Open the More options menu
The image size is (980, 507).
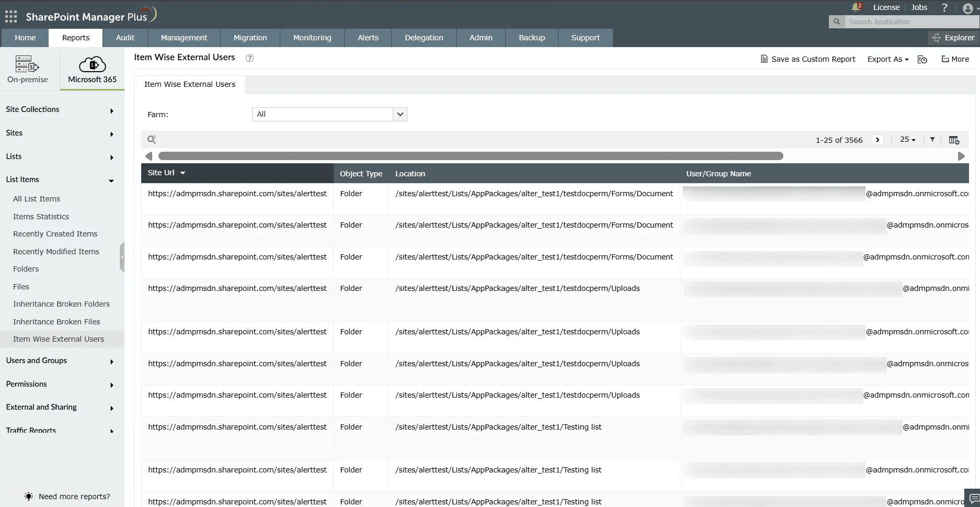point(955,59)
